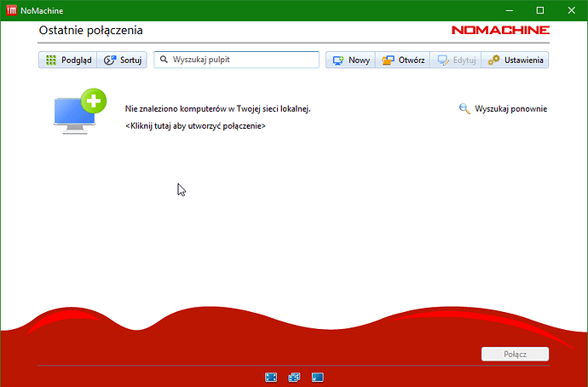Open Ustawienia settings

click(515, 61)
